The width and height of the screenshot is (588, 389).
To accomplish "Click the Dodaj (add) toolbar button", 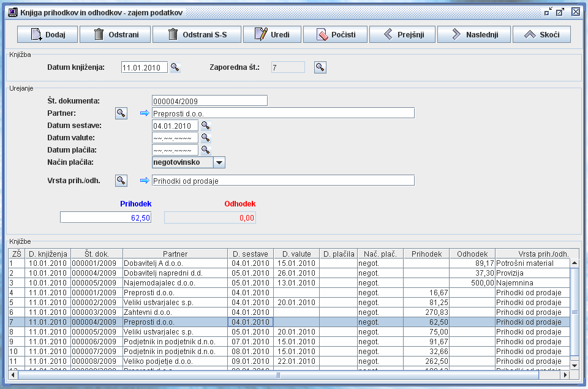I will coord(47,34).
